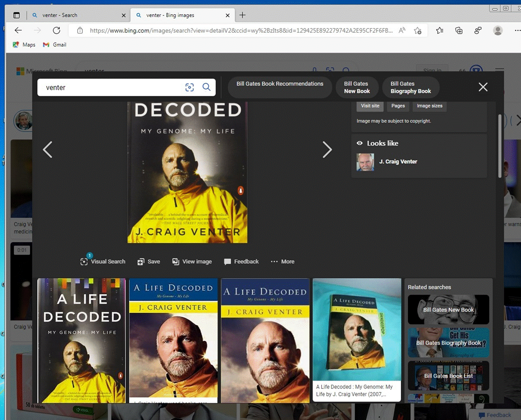This screenshot has width=521, height=420.
Task: Open the Edge Settings and more menu
Action: point(517,30)
